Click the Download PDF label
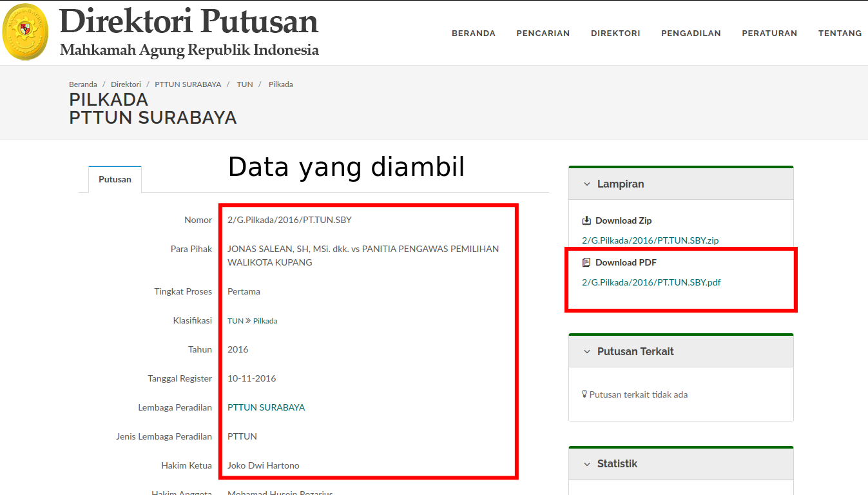 [626, 262]
